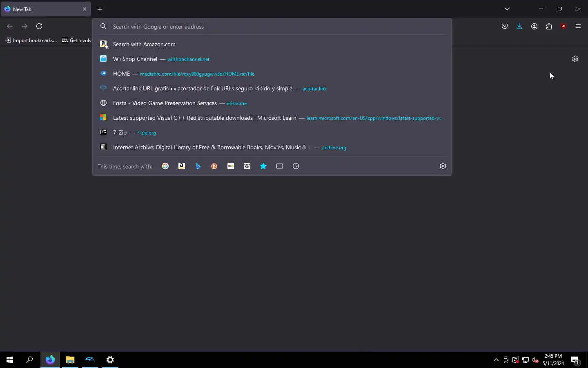Click the address bar search field

click(272, 27)
